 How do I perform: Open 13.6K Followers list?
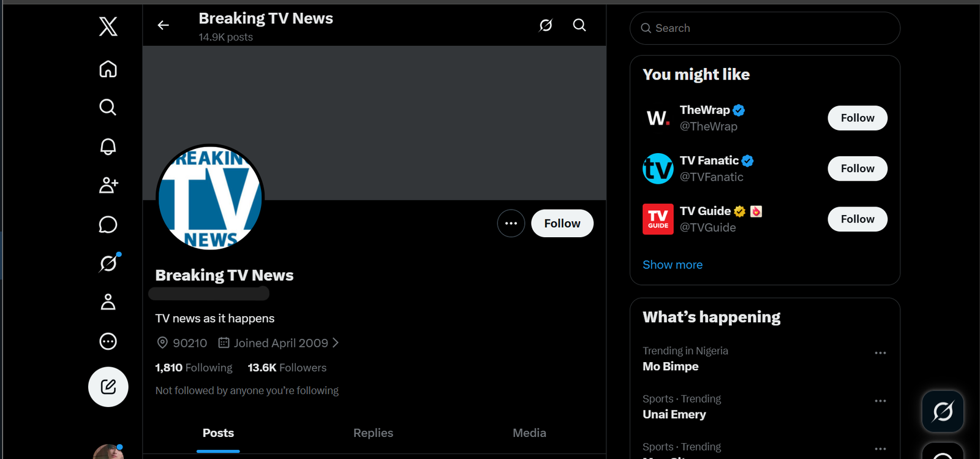pyautogui.click(x=287, y=368)
